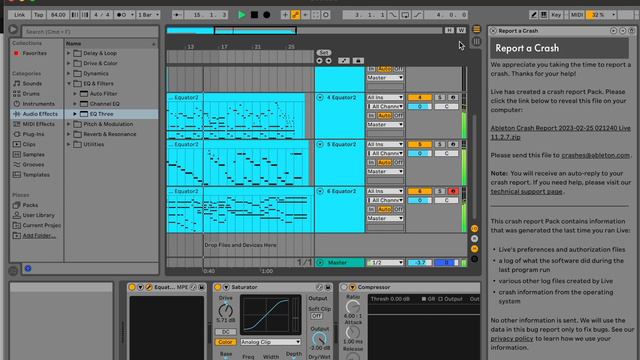Adjust the Saturator Drive knob
640x360 pixels.
[x=225, y=311]
